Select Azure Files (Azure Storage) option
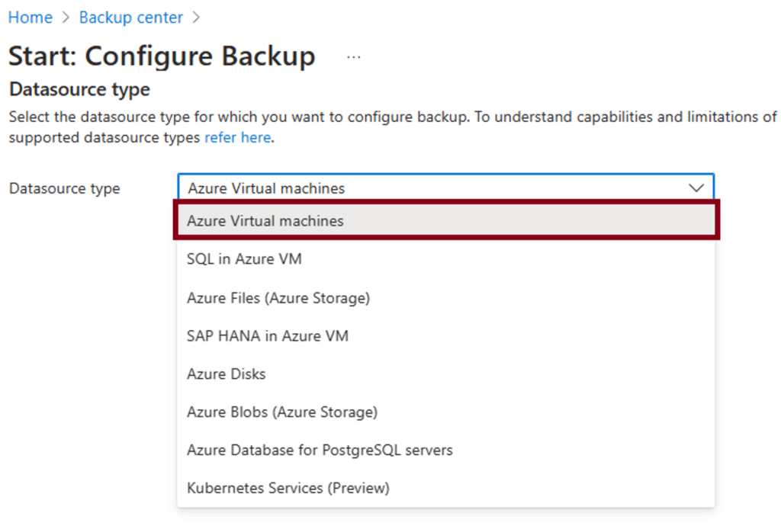Viewport: 781px width, 532px height. tap(446, 297)
